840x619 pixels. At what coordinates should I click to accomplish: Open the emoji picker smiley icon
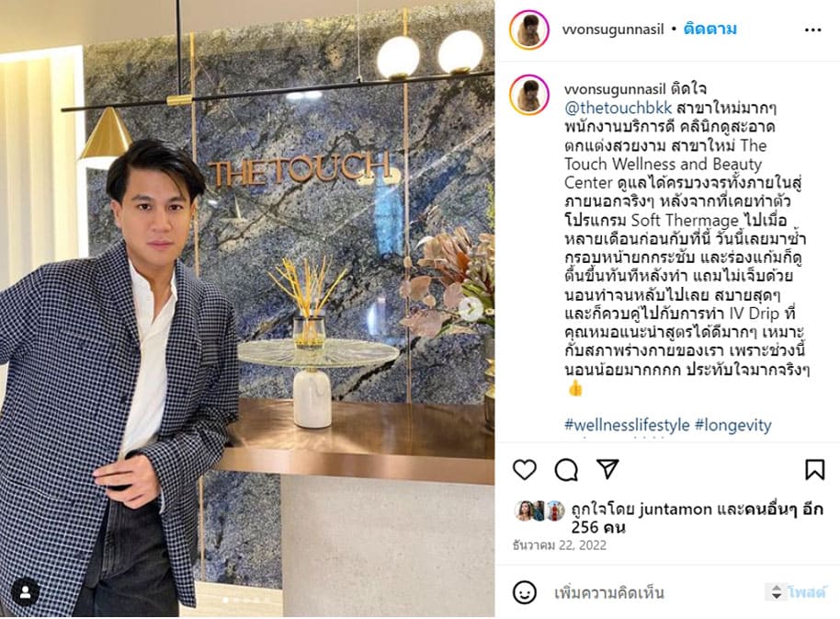click(x=524, y=592)
